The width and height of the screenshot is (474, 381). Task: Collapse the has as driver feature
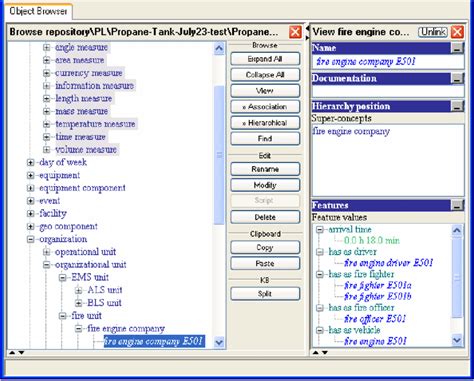pyautogui.click(x=320, y=252)
